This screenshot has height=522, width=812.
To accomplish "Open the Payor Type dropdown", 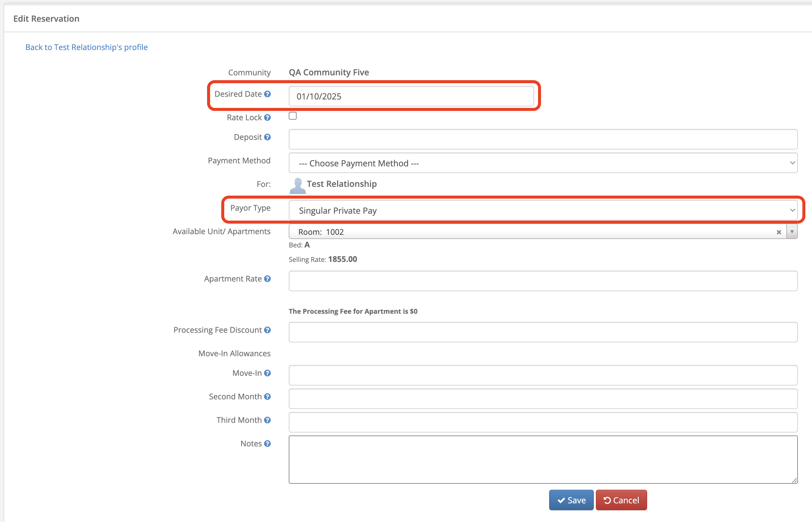I will pyautogui.click(x=543, y=210).
